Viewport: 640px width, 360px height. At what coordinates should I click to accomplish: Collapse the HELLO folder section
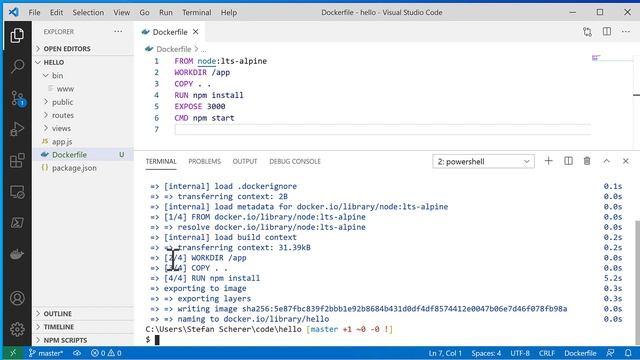[x=83, y=62]
